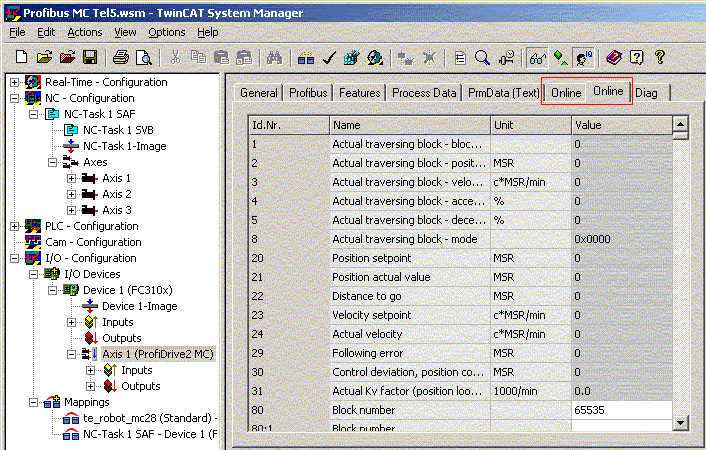Expand the PLC - Configuration node
Viewport: 706px width, 450px height.
point(14,226)
